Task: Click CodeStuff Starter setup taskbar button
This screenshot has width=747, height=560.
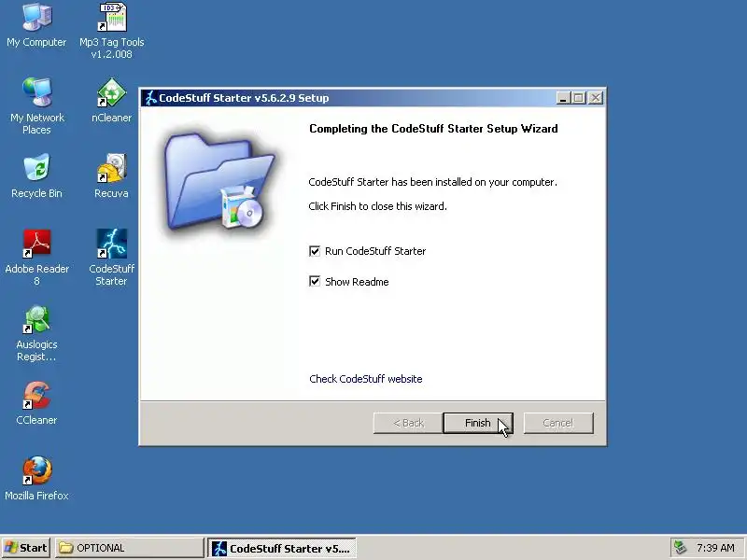Action: click(x=282, y=548)
